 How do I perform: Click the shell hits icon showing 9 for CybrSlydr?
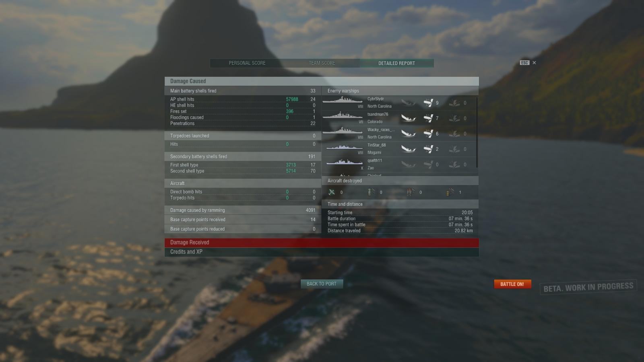(428, 103)
